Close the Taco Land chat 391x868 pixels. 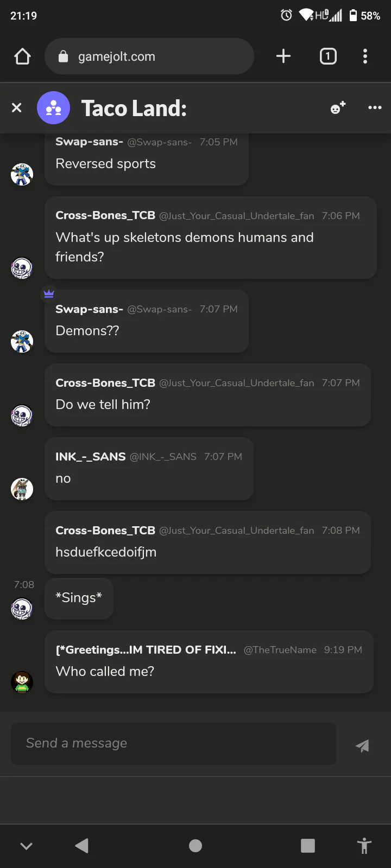(17, 108)
